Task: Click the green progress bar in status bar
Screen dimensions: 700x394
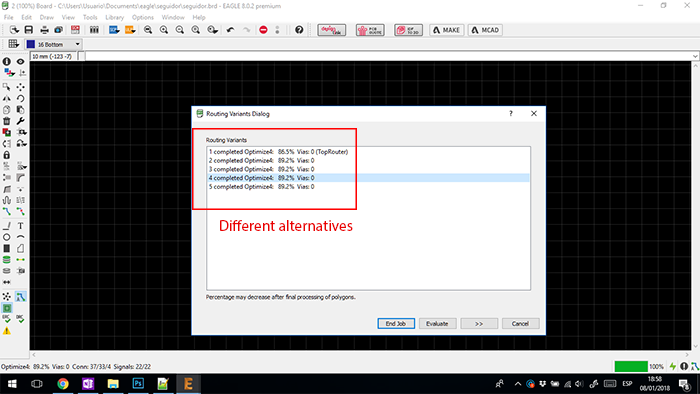Action: (x=631, y=366)
